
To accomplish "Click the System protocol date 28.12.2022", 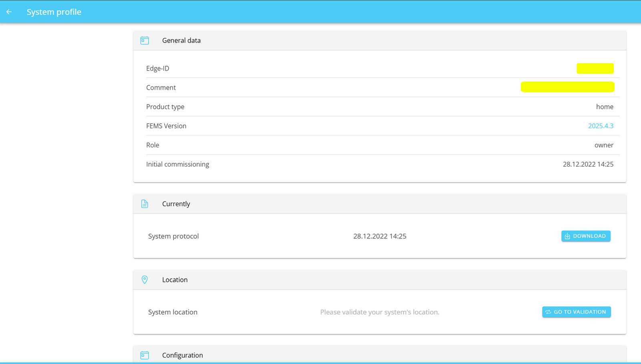I will 379,236.
